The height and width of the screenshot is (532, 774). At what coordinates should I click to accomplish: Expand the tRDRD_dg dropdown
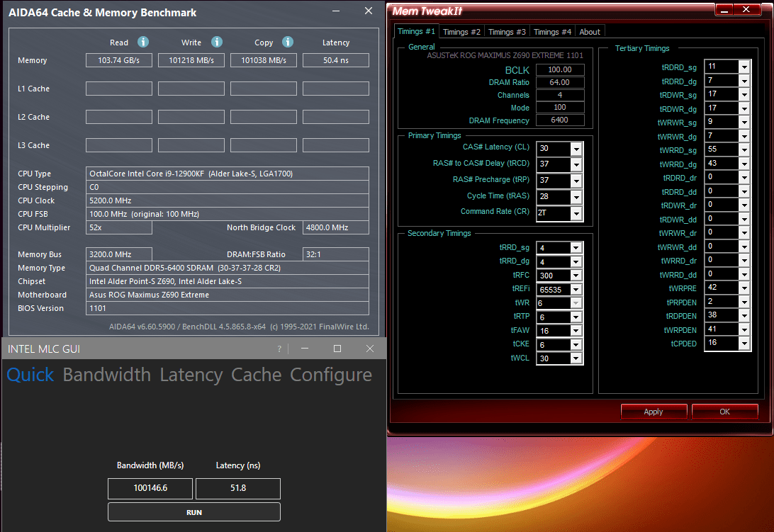pyautogui.click(x=744, y=81)
